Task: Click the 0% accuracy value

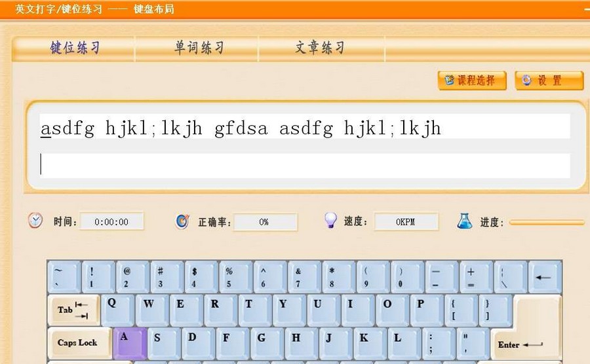Action: 265,222
